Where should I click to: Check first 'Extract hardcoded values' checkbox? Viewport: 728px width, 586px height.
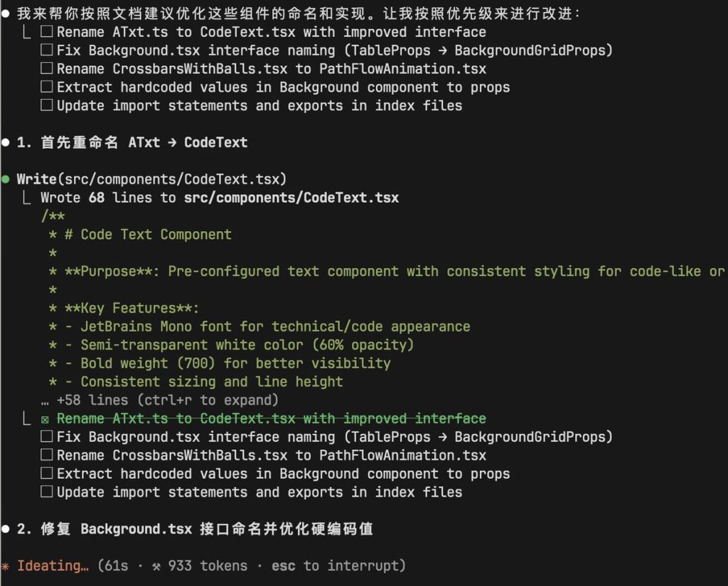[x=46, y=87]
